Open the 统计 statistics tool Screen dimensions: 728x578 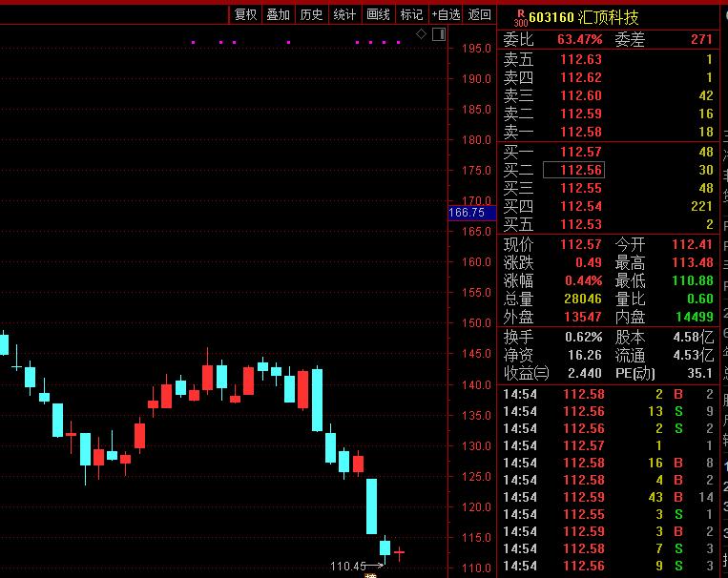[x=344, y=15]
